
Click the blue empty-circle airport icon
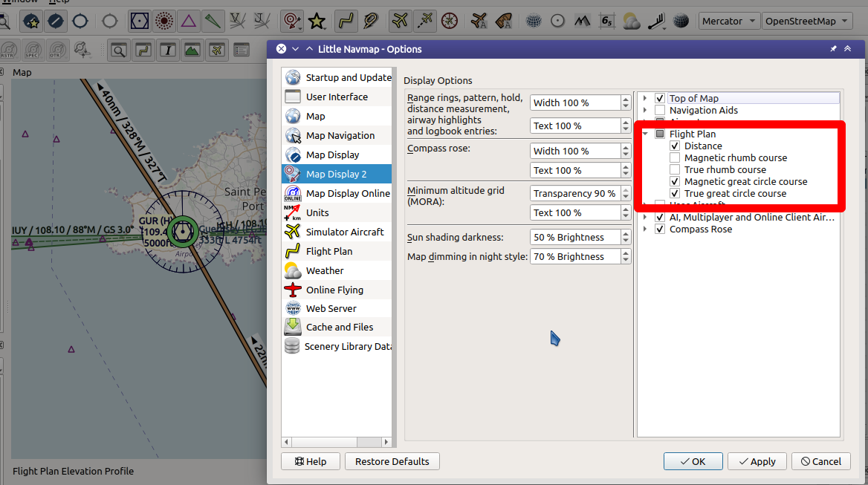80,22
